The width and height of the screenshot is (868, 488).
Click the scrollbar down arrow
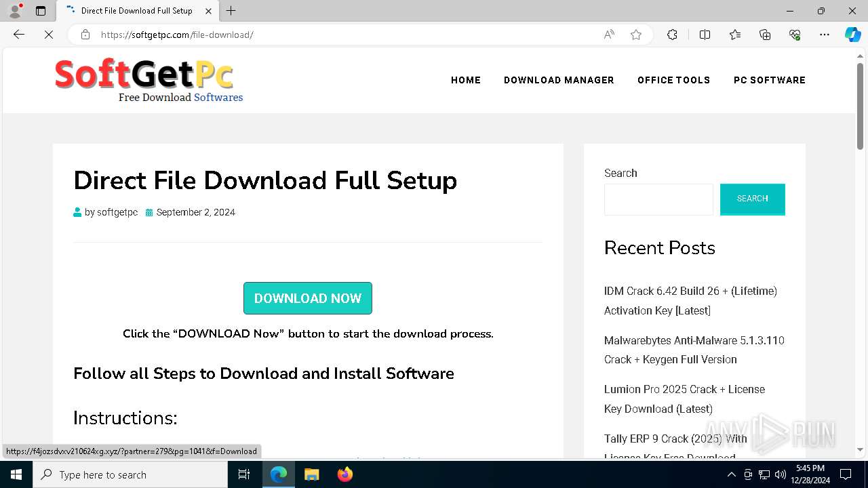[860, 449]
